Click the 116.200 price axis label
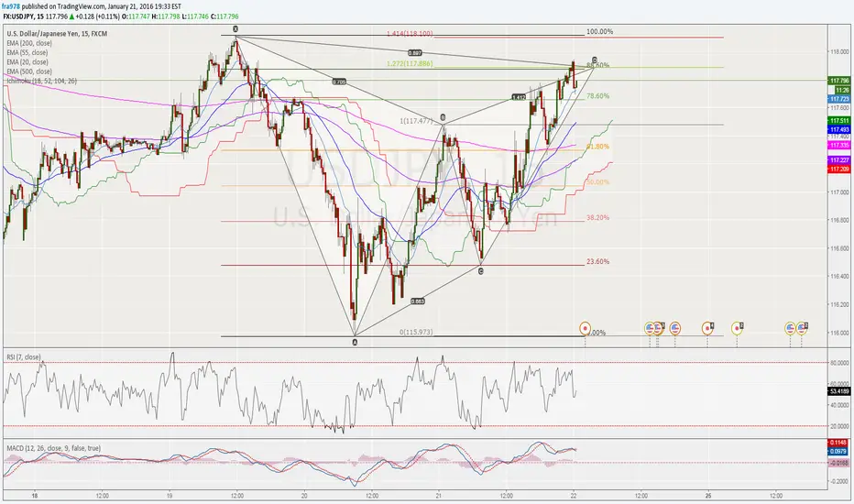 (x=839, y=304)
